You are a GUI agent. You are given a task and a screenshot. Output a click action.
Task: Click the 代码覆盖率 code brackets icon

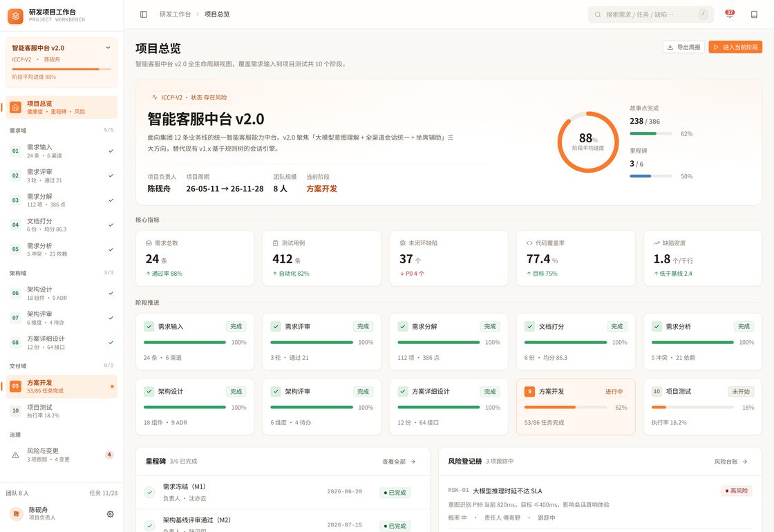tap(529, 243)
